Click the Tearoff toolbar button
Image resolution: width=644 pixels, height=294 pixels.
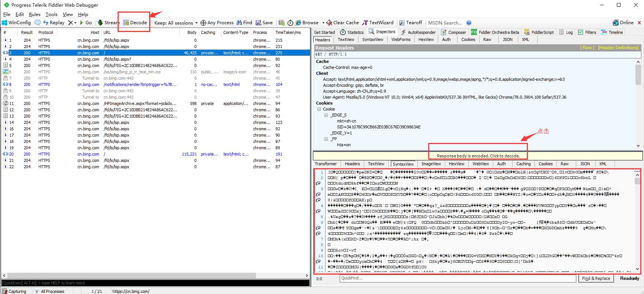point(411,23)
